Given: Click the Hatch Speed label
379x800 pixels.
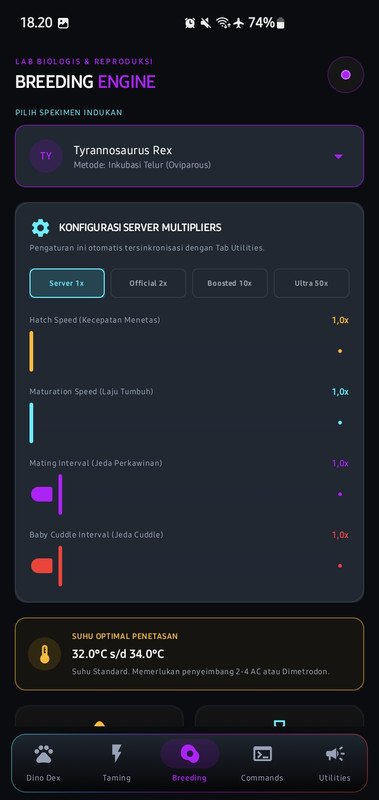Looking at the screenshot, I should tap(95, 320).
